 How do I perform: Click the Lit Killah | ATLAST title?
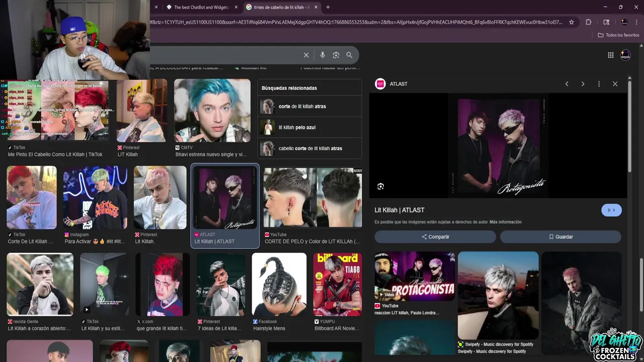[399, 210]
